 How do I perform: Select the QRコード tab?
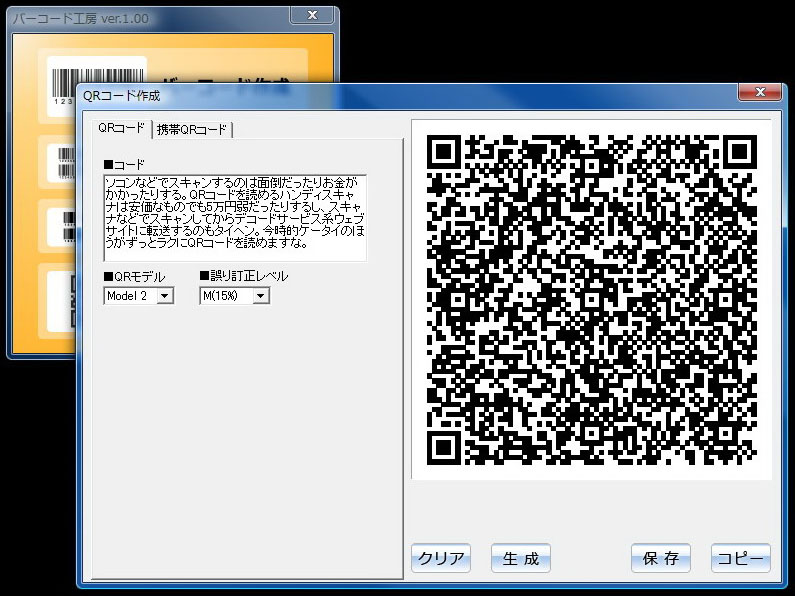122,128
